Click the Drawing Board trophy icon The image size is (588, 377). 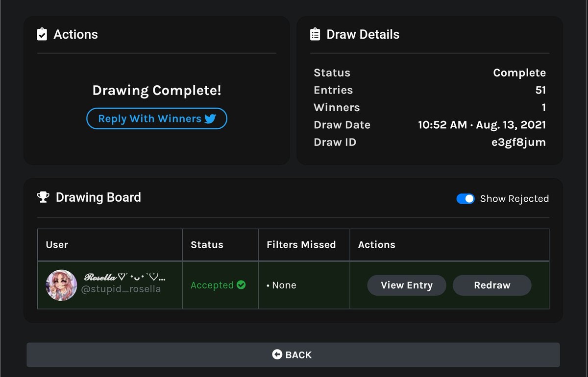tap(43, 197)
